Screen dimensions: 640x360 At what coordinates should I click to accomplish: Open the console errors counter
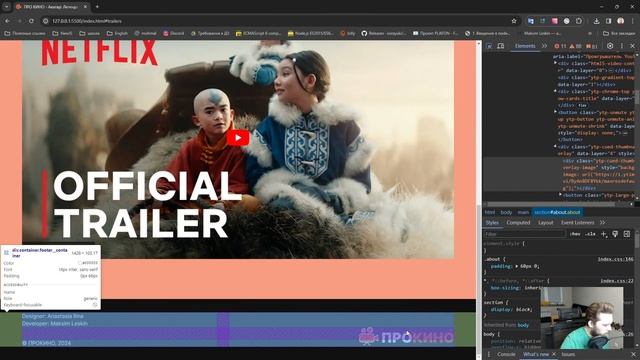pyautogui.click(x=561, y=46)
